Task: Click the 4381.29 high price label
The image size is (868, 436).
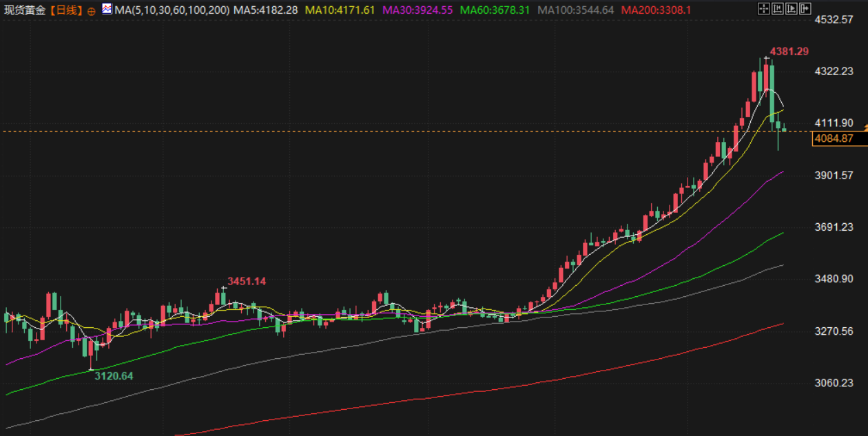Action: [x=789, y=52]
